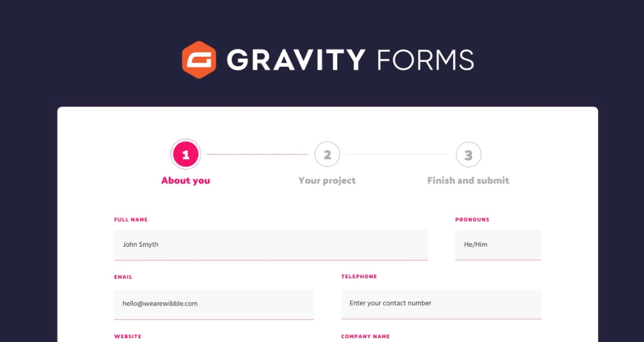The width and height of the screenshot is (644, 342).
Task: Click the grey line between steps 2 and 3
Action: click(x=397, y=155)
